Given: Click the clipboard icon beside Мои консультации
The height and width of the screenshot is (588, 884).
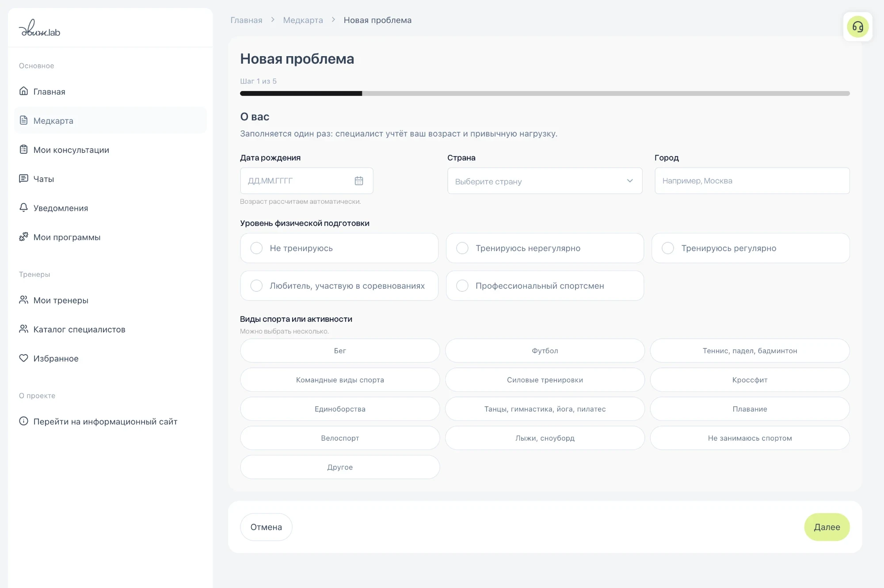Looking at the screenshot, I should (23, 149).
